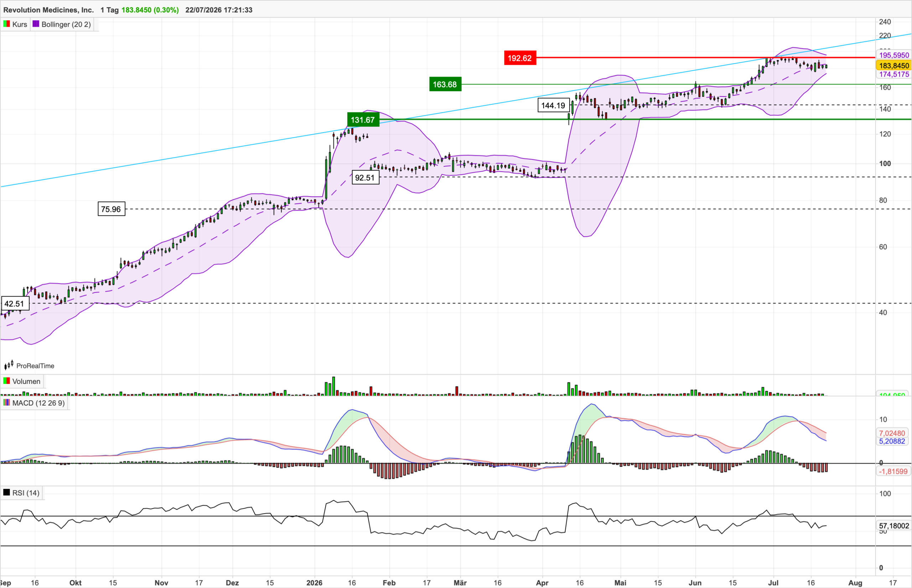The width and height of the screenshot is (912, 588).
Task: Select the green 131.67 level label
Action: 363,120
